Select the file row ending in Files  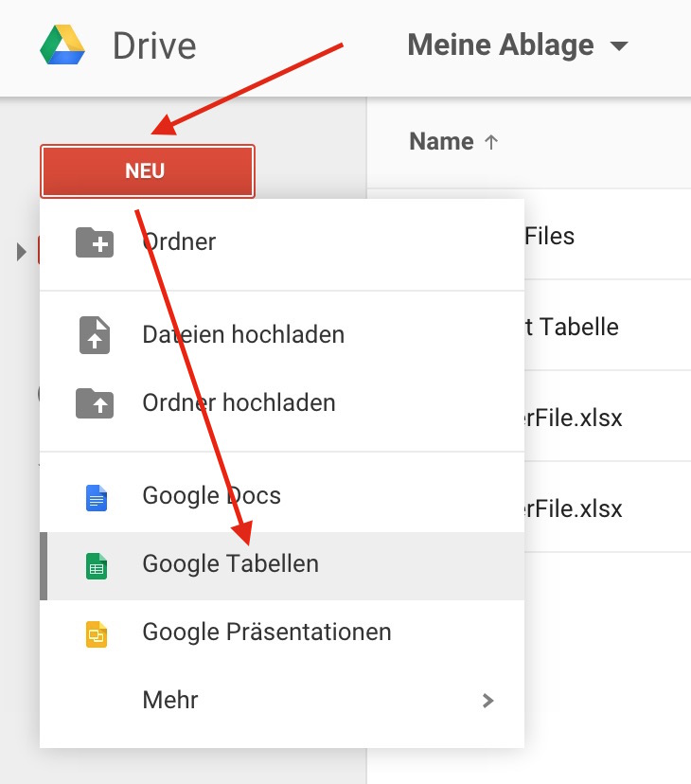[x=608, y=235]
